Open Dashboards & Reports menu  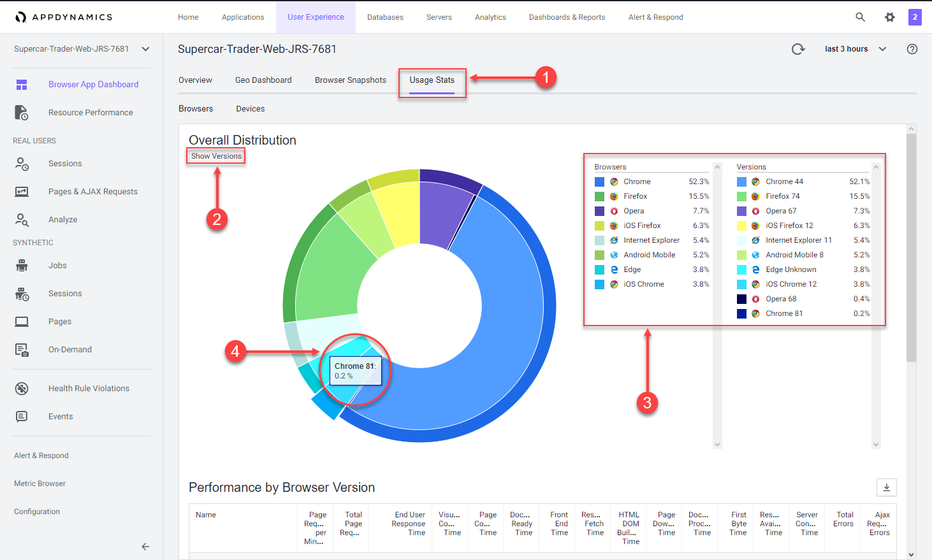coord(567,17)
